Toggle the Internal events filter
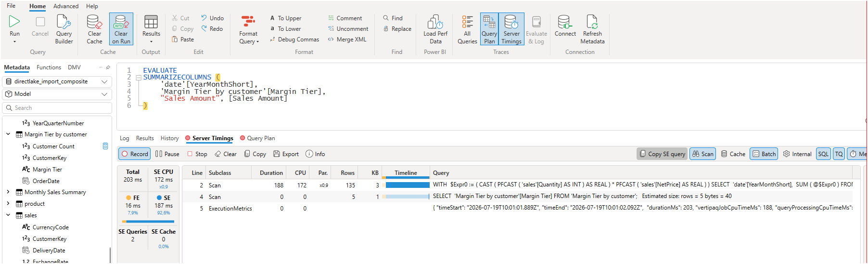This screenshot has width=868, height=264. coord(797,154)
